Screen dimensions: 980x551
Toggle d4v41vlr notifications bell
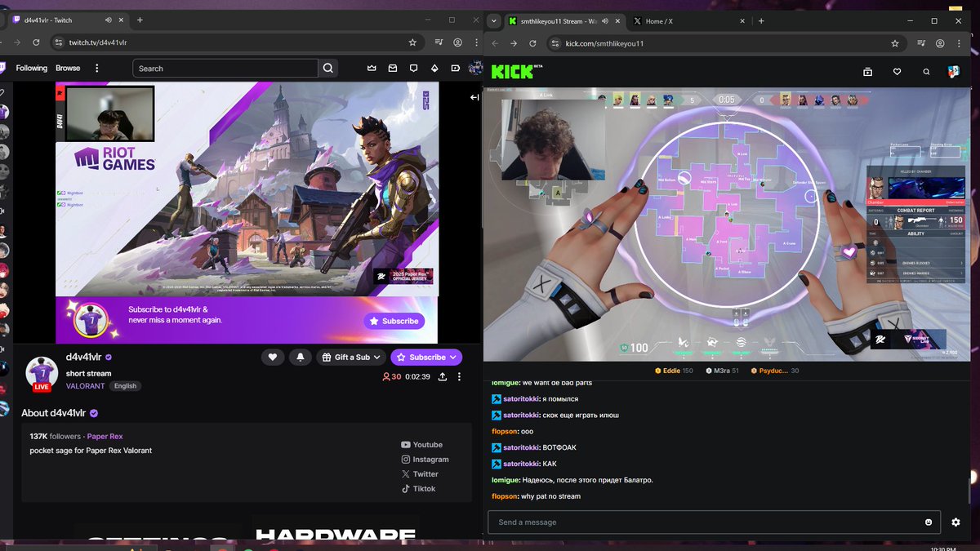300,357
